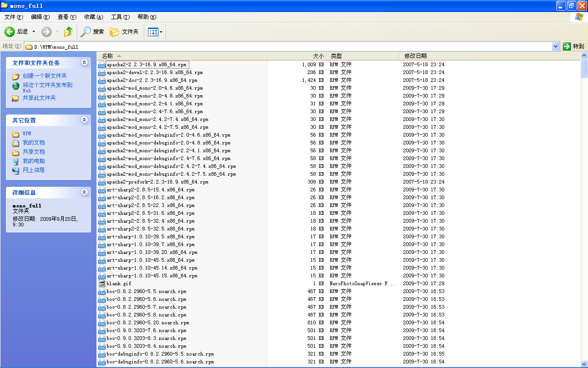
Task: Collapse the File and Folder Tasks panel
Action: (84, 63)
